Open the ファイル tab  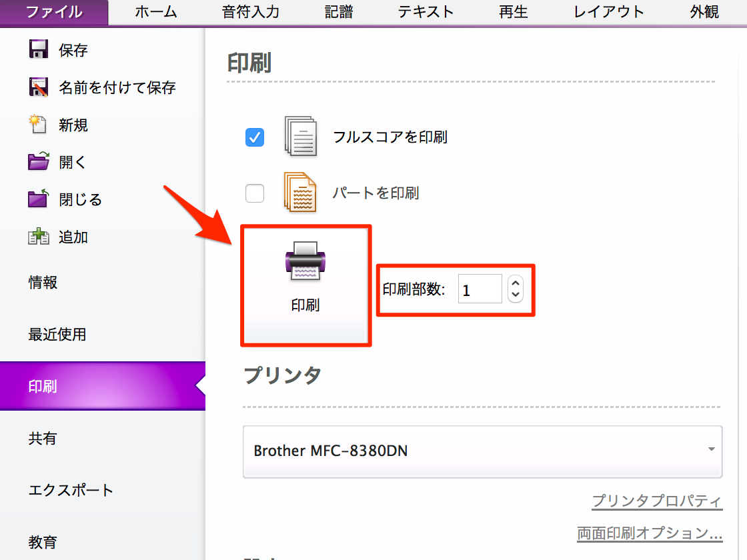(x=54, y=12)
